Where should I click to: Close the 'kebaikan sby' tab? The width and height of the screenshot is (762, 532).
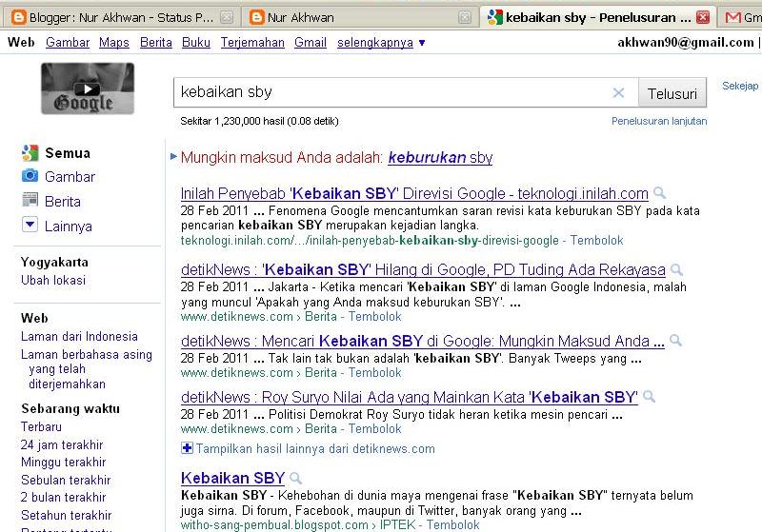(703, 17)
